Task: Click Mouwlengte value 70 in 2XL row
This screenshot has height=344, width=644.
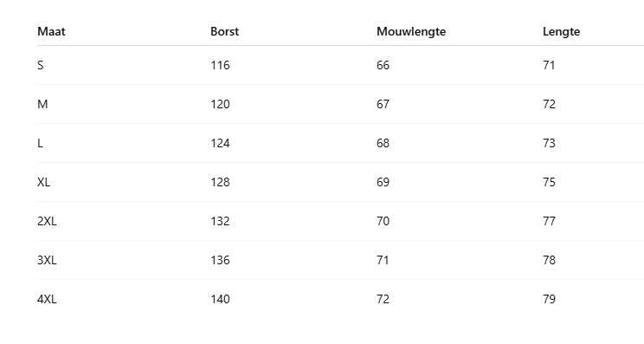Action: pyautogui.click(x=383, y=222)
